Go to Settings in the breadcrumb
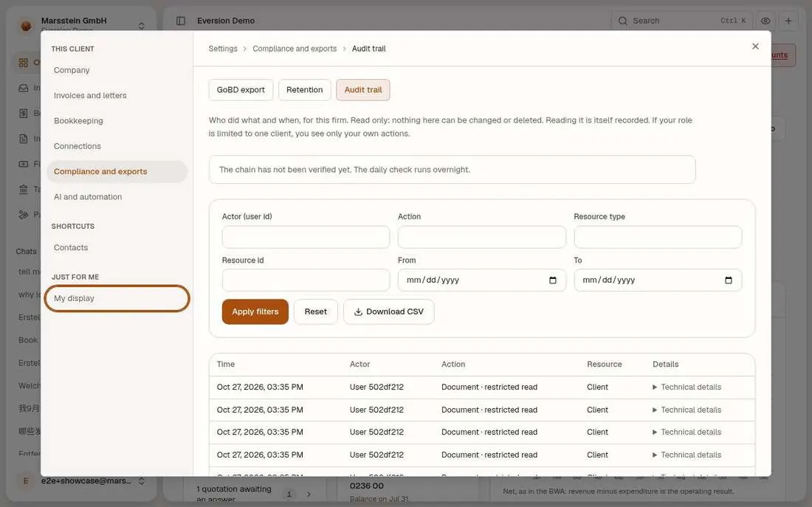Screen dimensions: 812x507 [223, 49]
